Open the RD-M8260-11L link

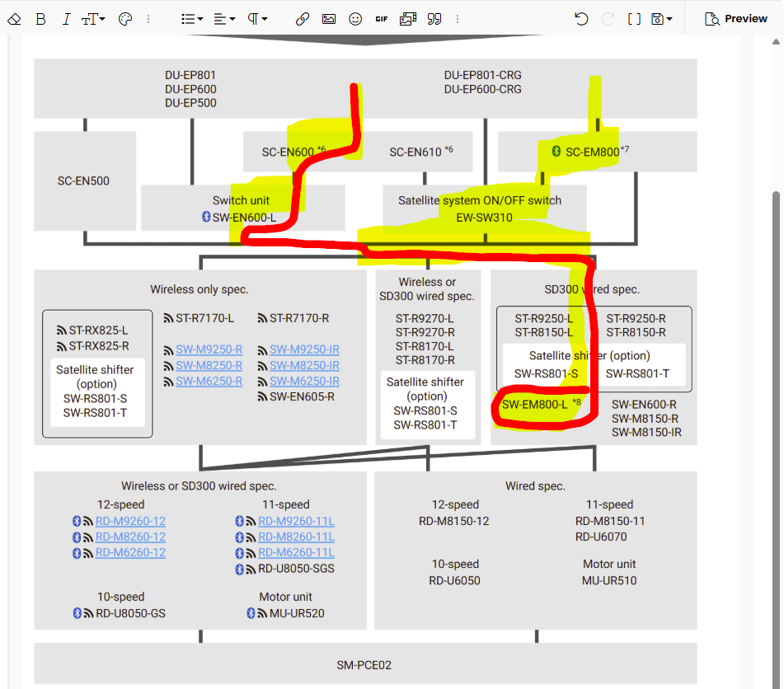point(297,537)
